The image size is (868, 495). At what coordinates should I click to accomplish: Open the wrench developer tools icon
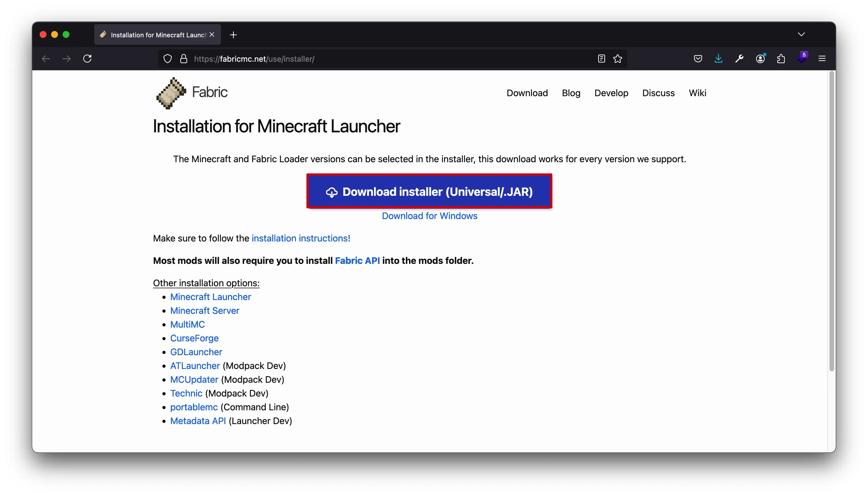coord(739,59)
